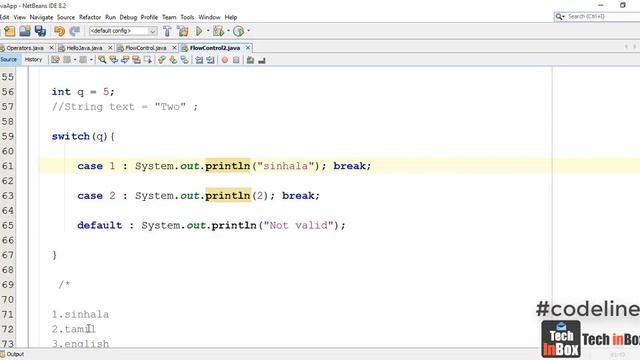Expand the Forward navigation dropdown arrow
640x360 pixels.
(91, 60)
